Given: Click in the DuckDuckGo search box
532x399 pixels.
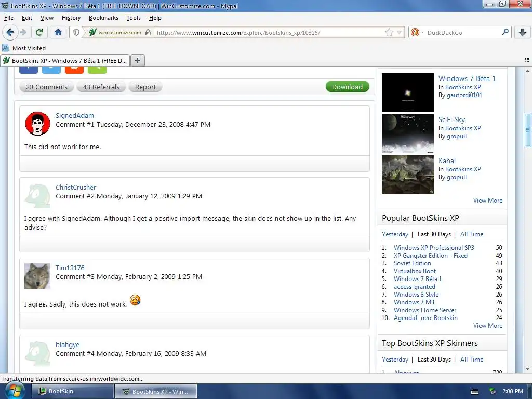Looking at the screenshot, I should (463, 33).
